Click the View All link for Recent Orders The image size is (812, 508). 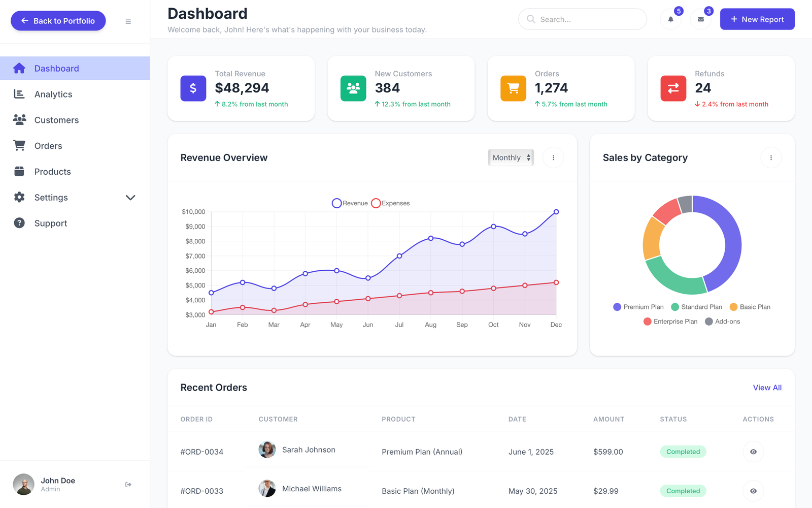[x=767, y=387]
